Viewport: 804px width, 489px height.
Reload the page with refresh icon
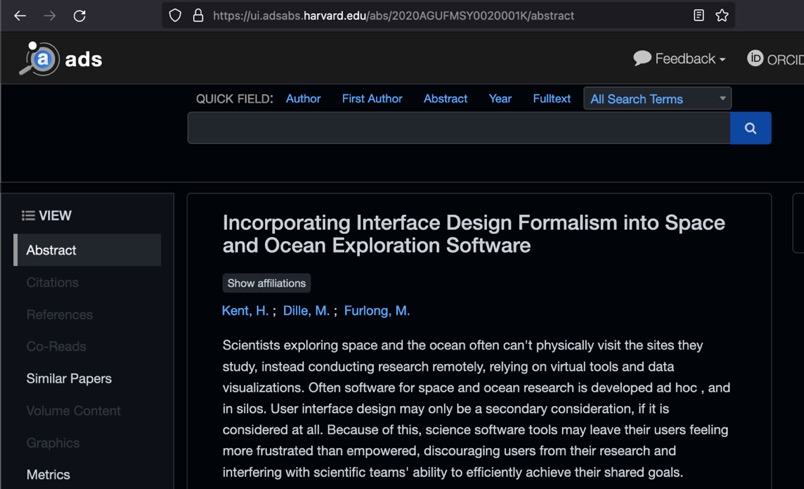tap(79, 16)
